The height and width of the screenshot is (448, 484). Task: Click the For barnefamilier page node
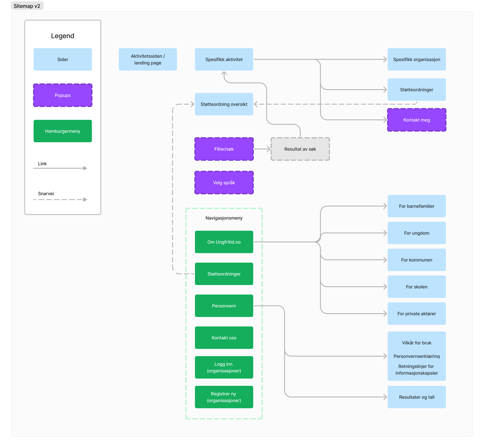[417, 206]
